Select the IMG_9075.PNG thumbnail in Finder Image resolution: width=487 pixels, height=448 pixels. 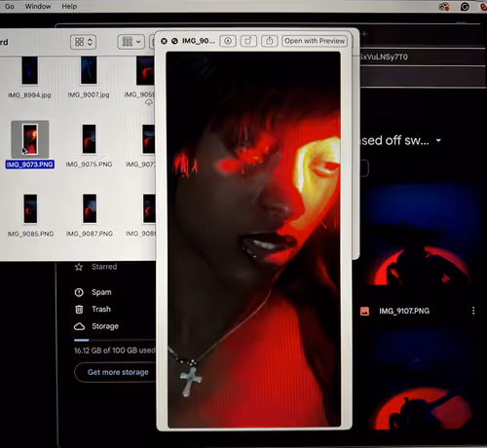89,139
